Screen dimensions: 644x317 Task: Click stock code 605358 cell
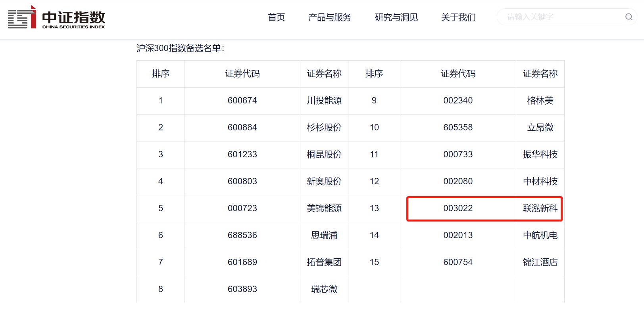pos(458,128)
